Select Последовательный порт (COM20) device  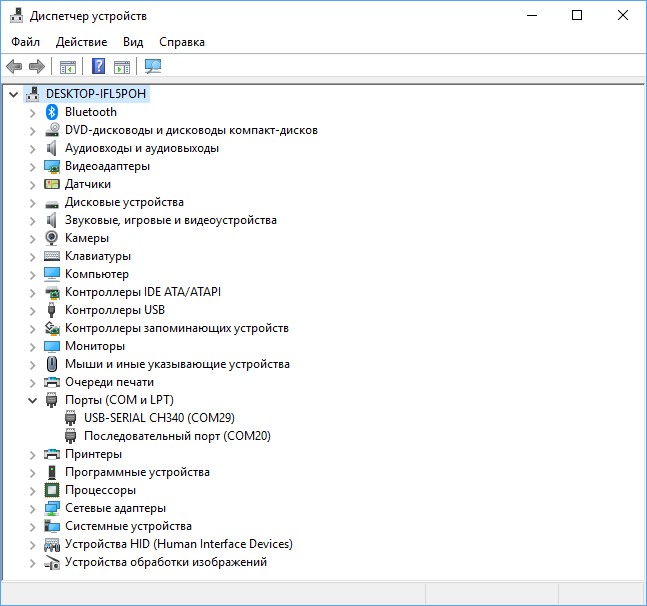pos(177,436)
